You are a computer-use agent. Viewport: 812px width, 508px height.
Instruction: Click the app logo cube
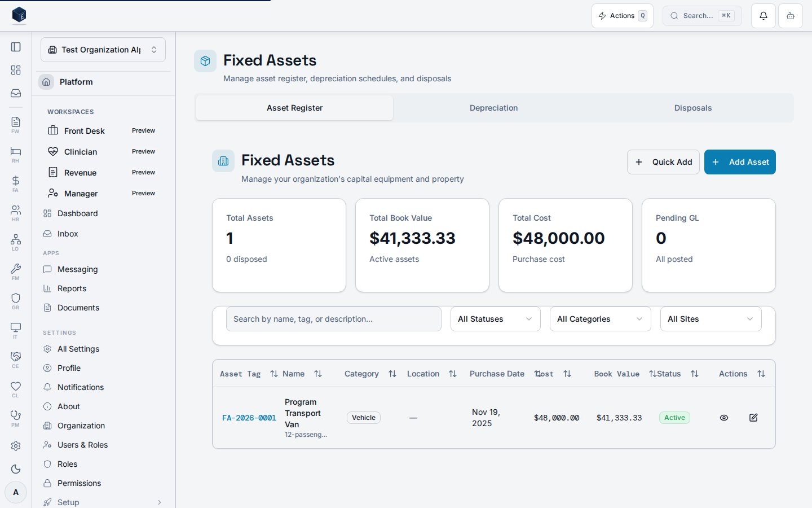point(19,15)
